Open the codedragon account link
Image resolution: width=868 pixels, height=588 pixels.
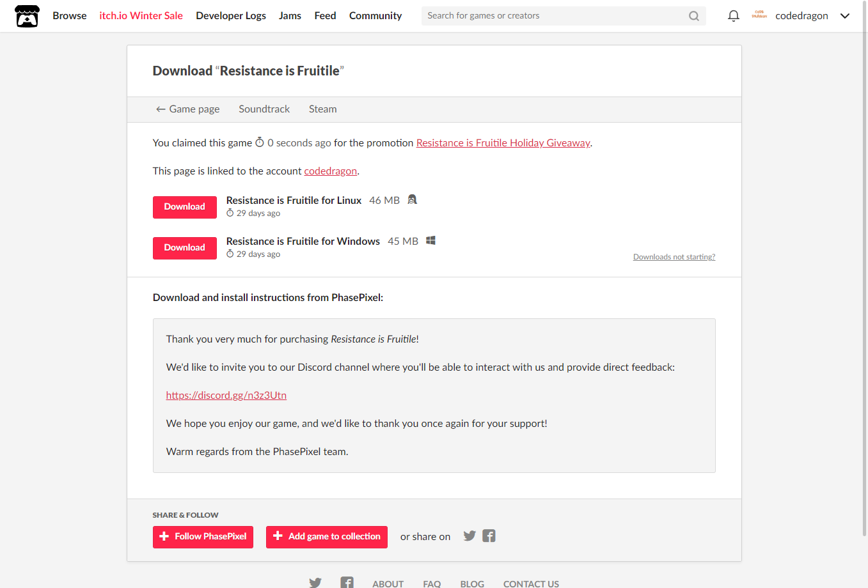point(331,171)
